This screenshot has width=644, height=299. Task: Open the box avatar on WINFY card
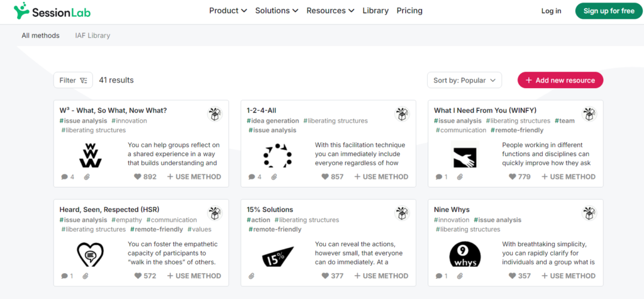coord(589,114)
